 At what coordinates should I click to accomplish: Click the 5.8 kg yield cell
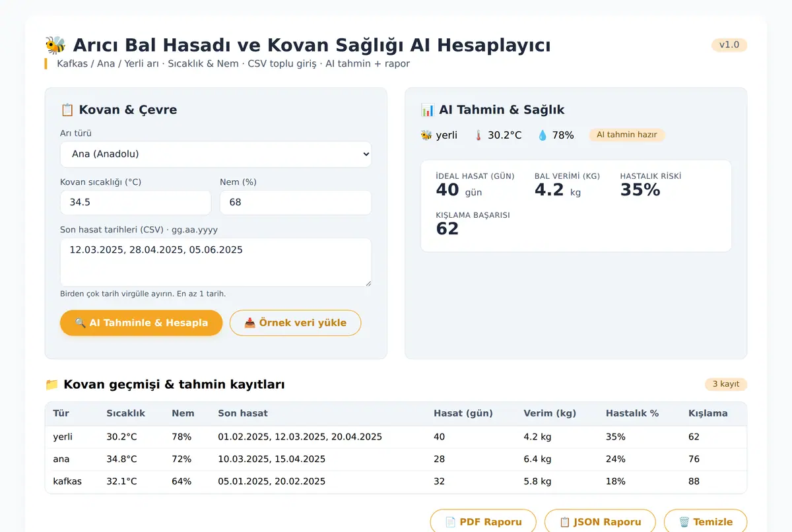537,482
